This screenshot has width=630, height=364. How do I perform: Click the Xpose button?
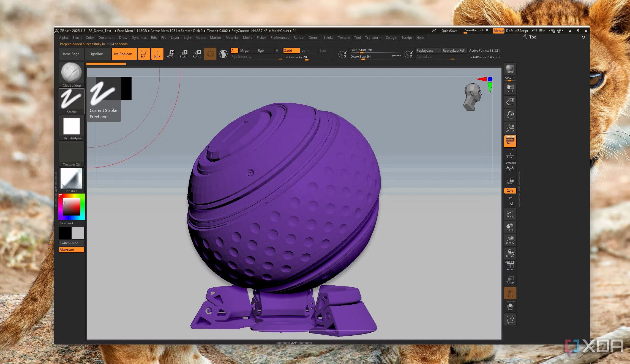510,319
